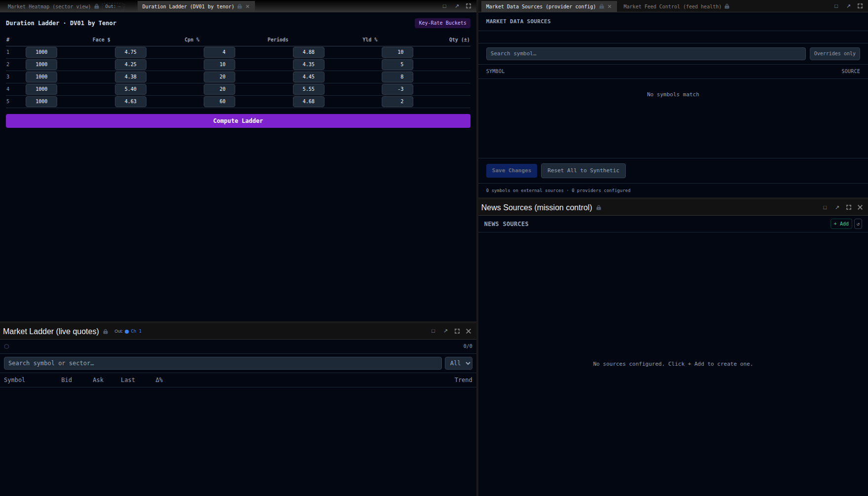The image size is (868, 496).
Task: Click the hexagon status icon in Market Ladder
Action: 6,346
